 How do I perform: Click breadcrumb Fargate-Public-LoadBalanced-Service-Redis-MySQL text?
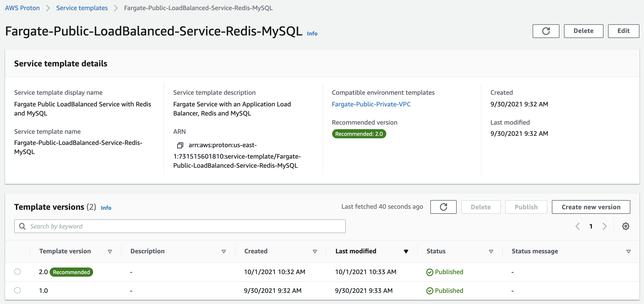pos(198,8)
